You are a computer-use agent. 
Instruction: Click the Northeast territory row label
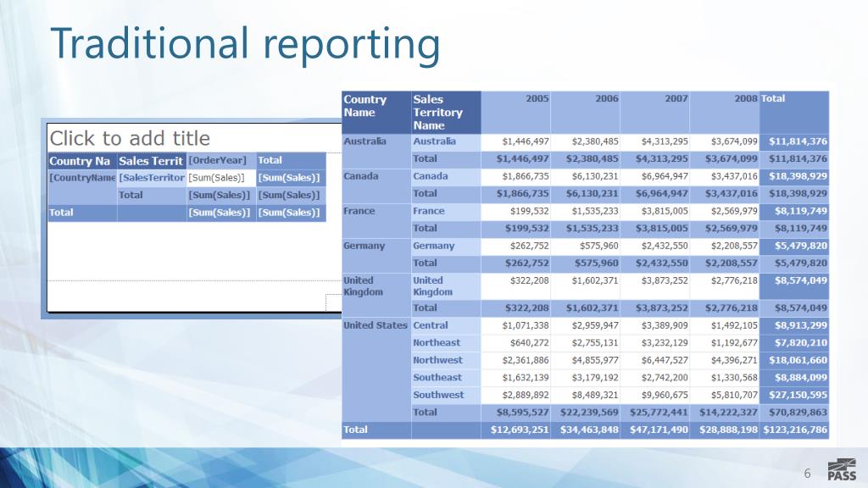pos(446,342)
